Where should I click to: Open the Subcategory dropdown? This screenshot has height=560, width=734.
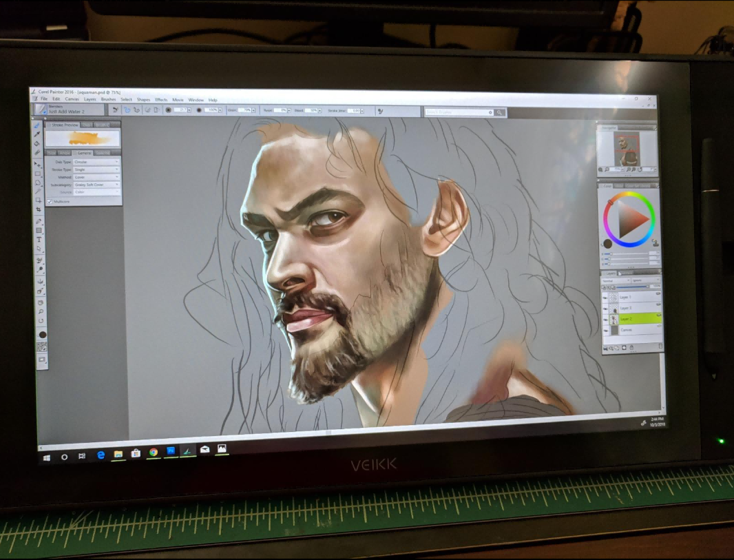96,185
